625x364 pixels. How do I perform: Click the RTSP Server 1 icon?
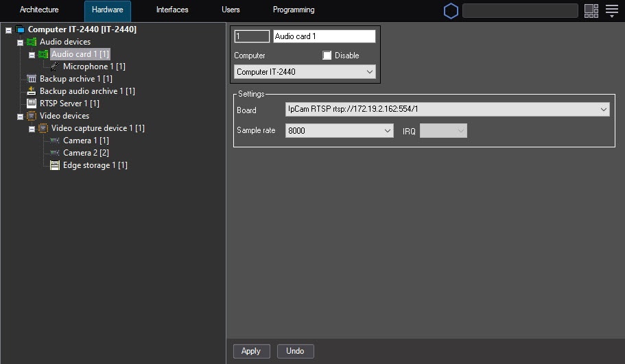click(x=32, y=104)
